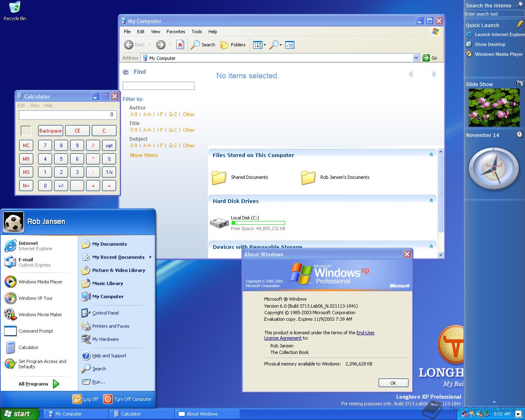The width and height of the screenshot is (525, 420).
Task: Open Help and Support
Action: (x=117, y=356)
